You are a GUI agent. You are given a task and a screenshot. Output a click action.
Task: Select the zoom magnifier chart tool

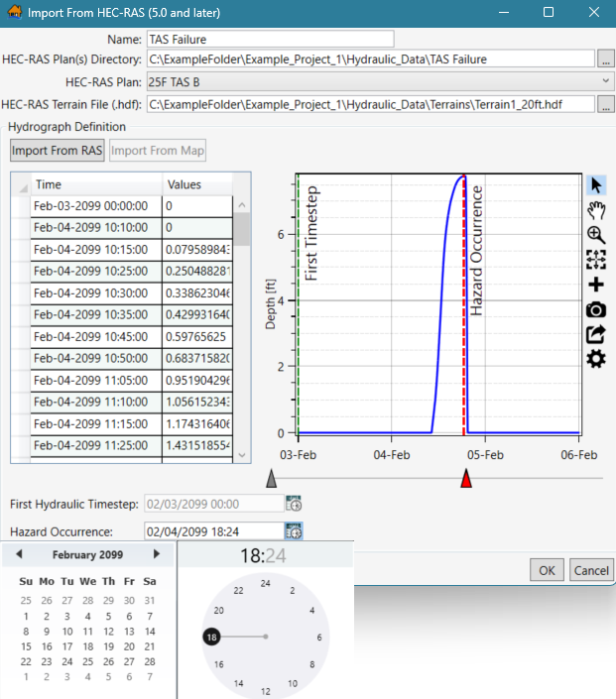(596, 234)
